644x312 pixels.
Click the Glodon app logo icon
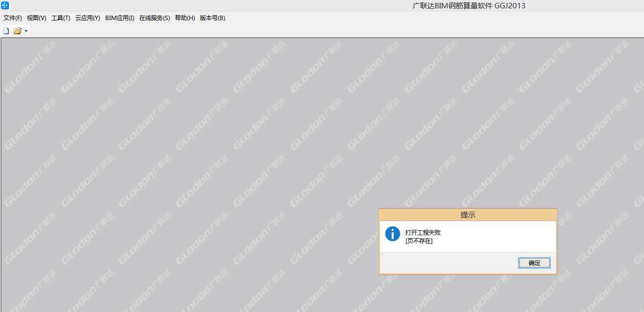(x=5, y=5)
